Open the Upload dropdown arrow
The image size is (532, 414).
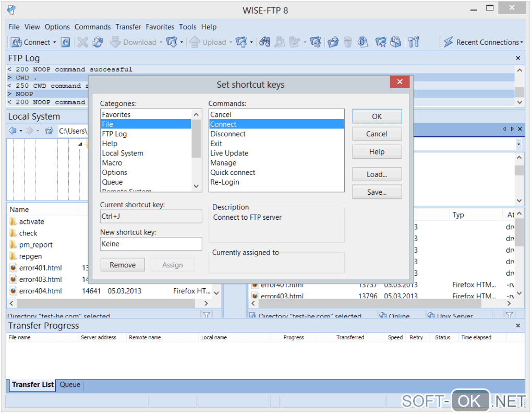(x=231, y=42)
